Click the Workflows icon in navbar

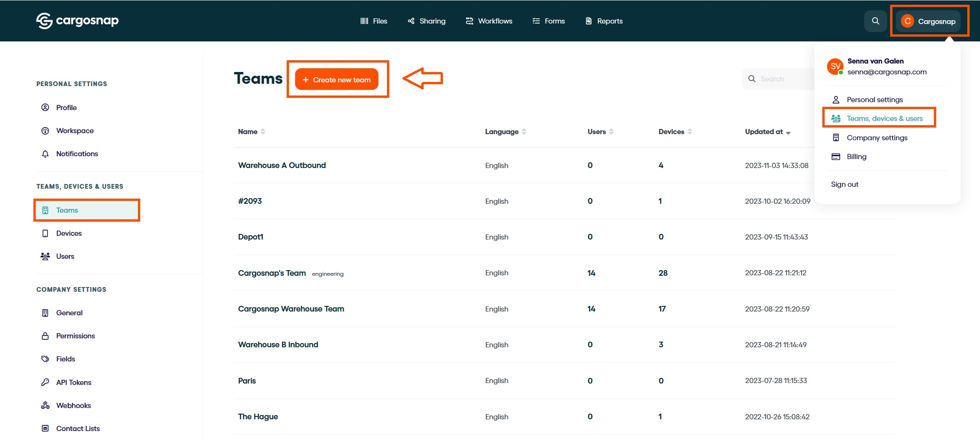click(469, 21)
